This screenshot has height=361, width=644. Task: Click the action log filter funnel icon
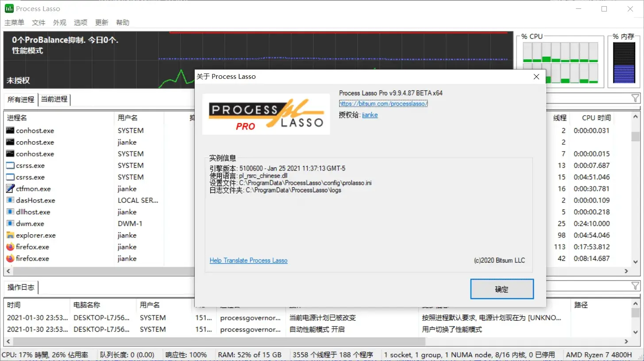tap(635, 286)
